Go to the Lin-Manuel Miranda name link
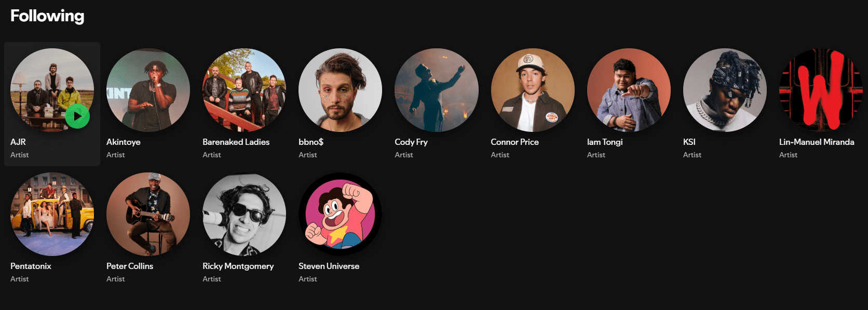The width and height of the screenshot is (868, 310). tap(816, 142)
